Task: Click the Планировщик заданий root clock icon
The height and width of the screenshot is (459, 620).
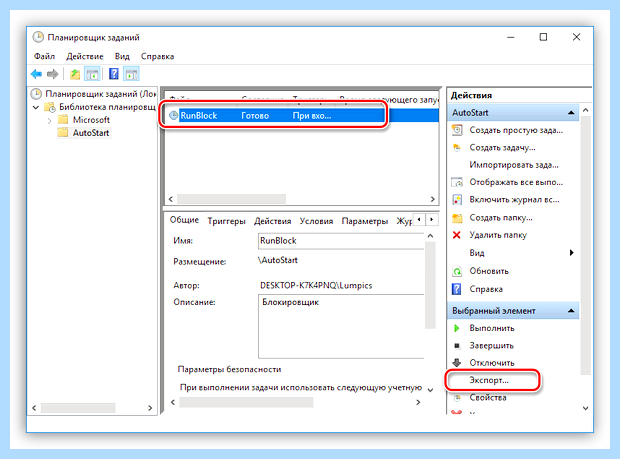Action: tap(36, 94)
